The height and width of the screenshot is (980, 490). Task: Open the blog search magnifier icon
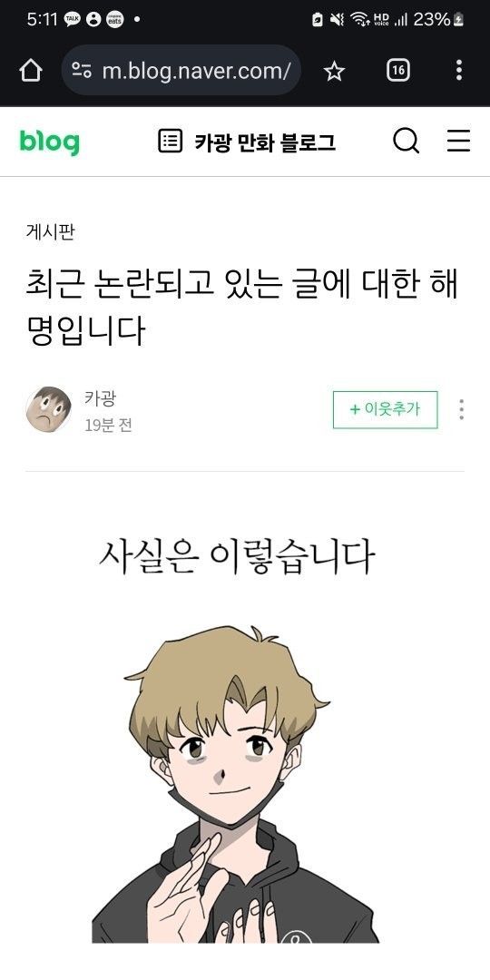pyautogui.click(x=407, y=142)
